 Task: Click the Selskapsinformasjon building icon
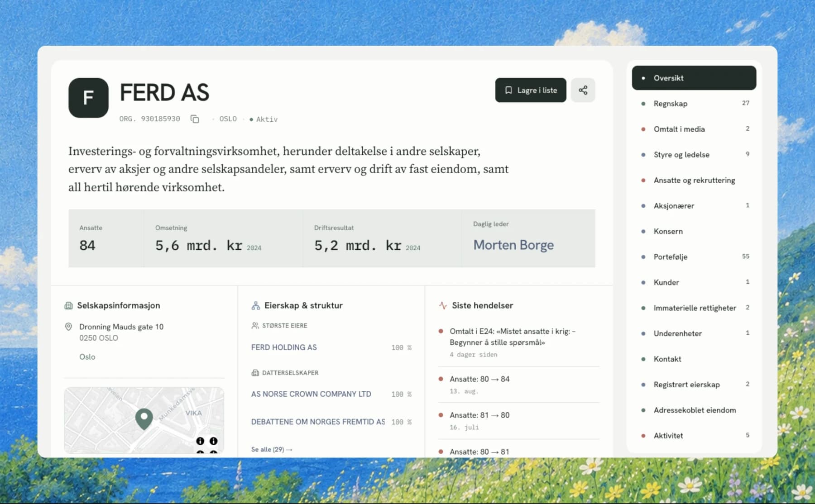(x=69, y=306)
